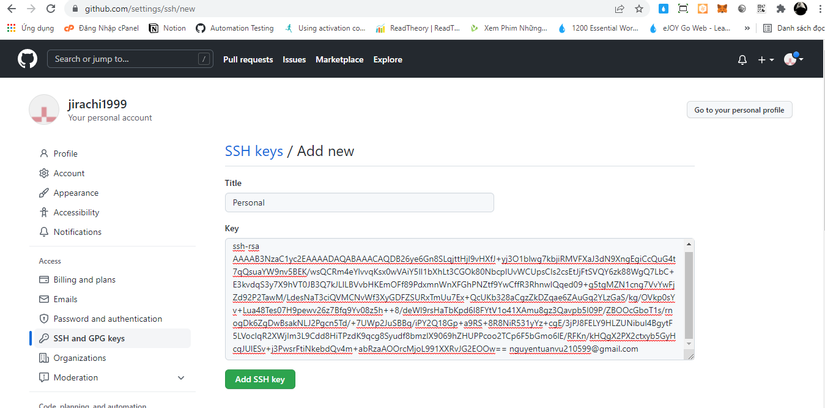The height and width of the screenshot is (408, 825).
Task: Expand the Moderation section chevron
Action: pyautogui.click(x=181, y=378)
